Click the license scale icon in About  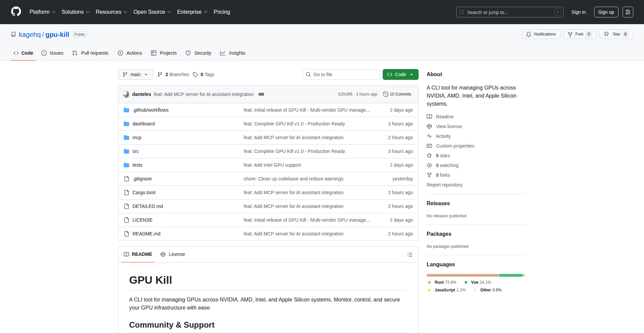pyautogui.click(x=429, y=126)
